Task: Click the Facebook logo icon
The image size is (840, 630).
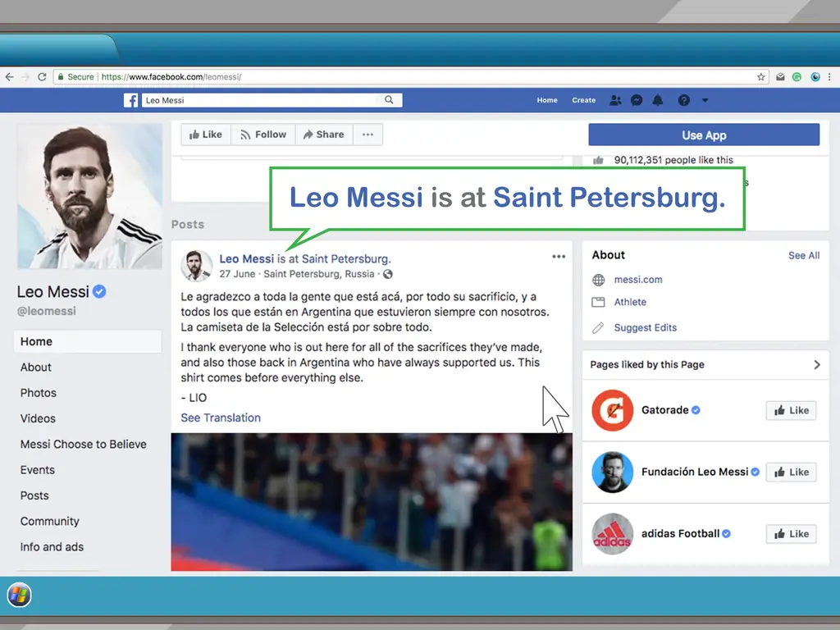Action: pyautogui.click(x=130, y=100)
